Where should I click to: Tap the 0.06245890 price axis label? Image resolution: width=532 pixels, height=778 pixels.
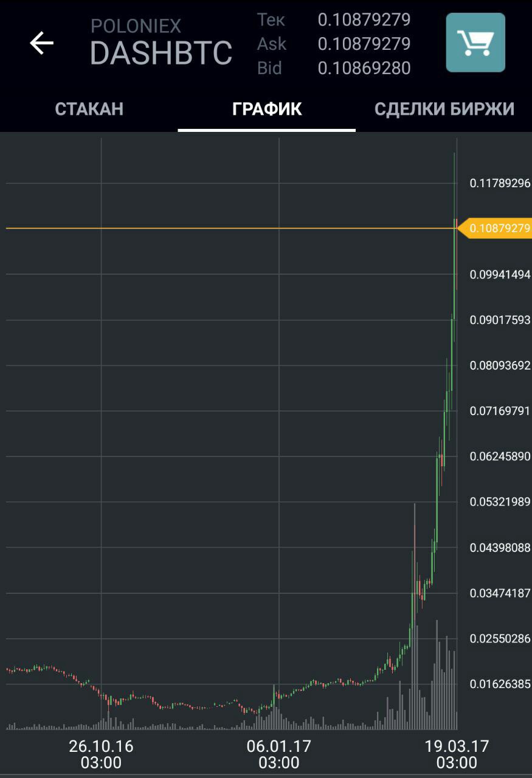point(500,456)
